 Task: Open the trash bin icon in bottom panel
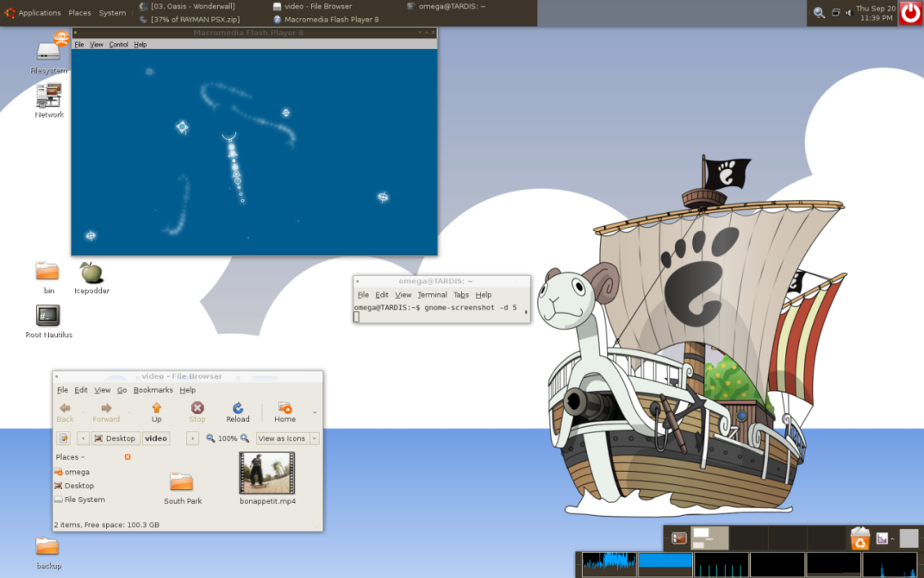860,538
